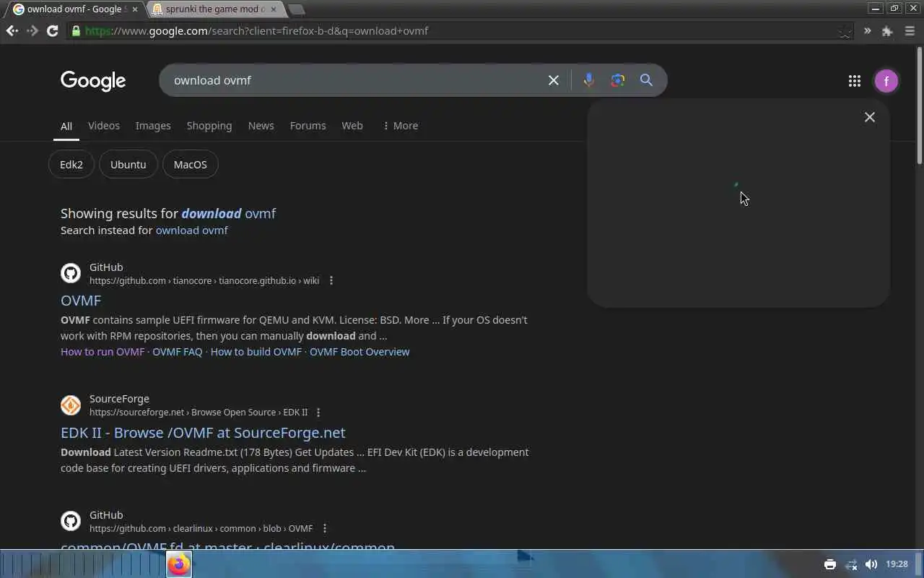Open the 'common/OVMF.fd at master' result
The width and height of the screenshot is (924, 578).
pos(227,547)
